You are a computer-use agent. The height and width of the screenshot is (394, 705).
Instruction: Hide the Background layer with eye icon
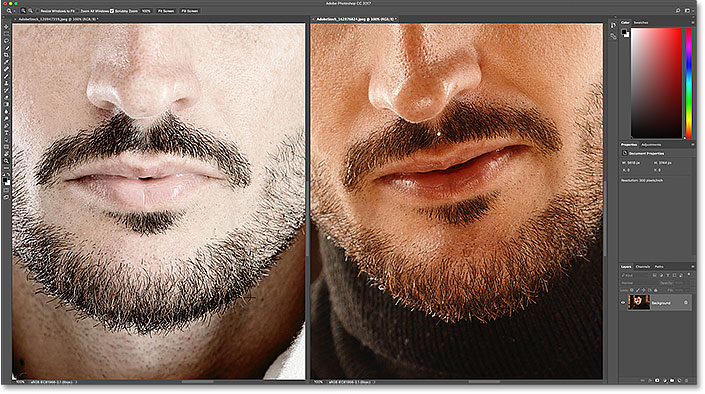point(623,303)
